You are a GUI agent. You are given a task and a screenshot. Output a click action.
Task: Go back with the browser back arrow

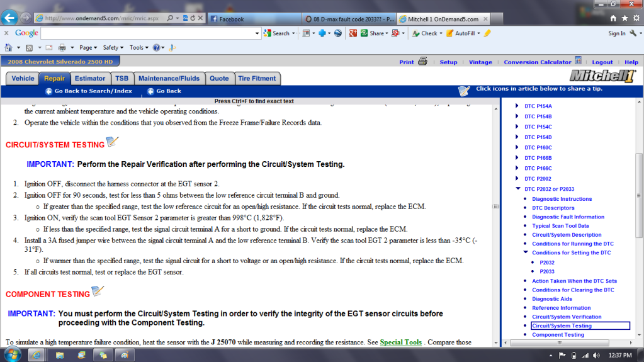9,18
